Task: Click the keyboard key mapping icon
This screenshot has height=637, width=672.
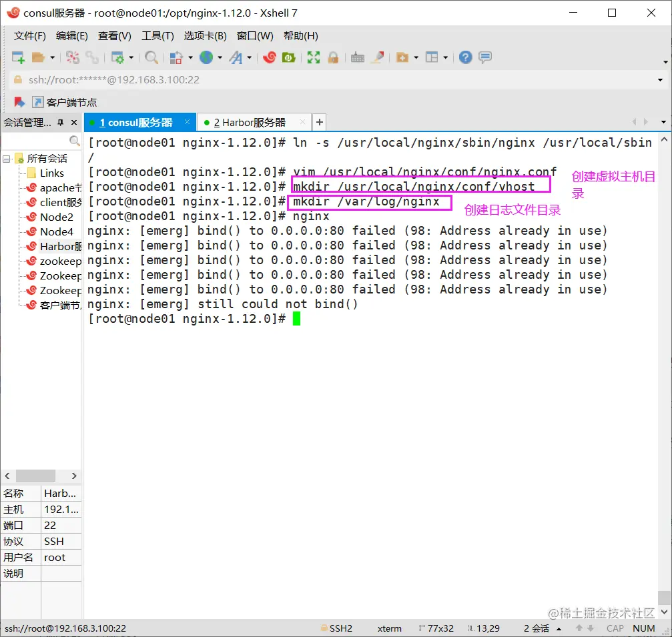Action: point(358,57)
